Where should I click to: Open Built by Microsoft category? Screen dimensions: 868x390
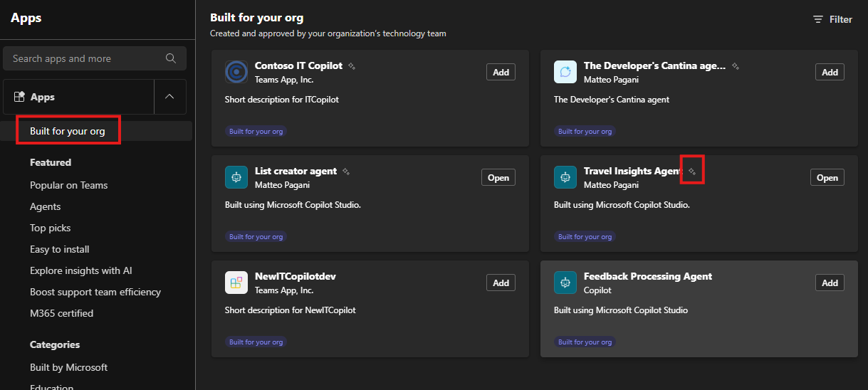69,367
